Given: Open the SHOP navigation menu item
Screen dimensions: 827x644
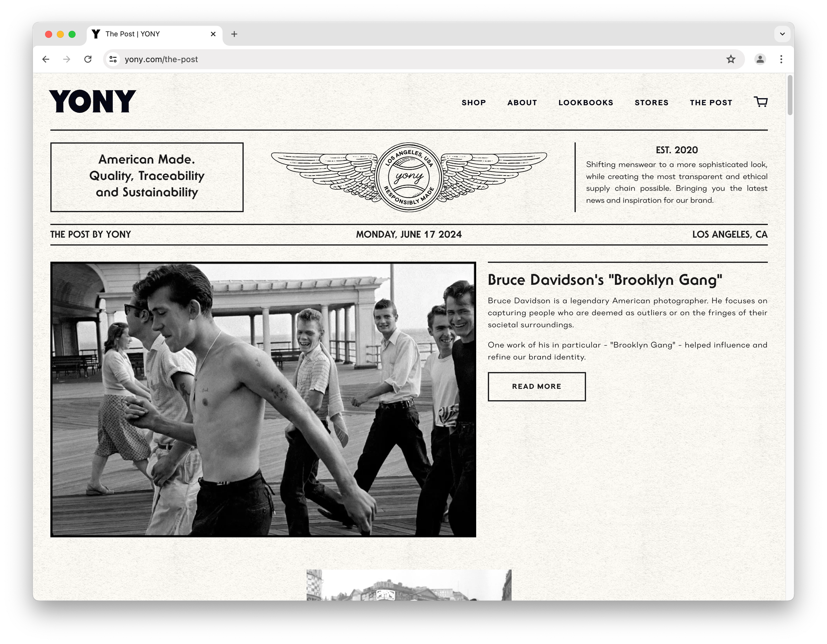Looking at the screenshot, I should point(473,103).
